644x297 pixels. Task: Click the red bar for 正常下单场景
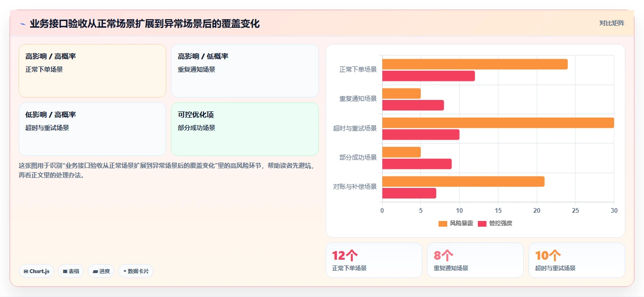429,76
